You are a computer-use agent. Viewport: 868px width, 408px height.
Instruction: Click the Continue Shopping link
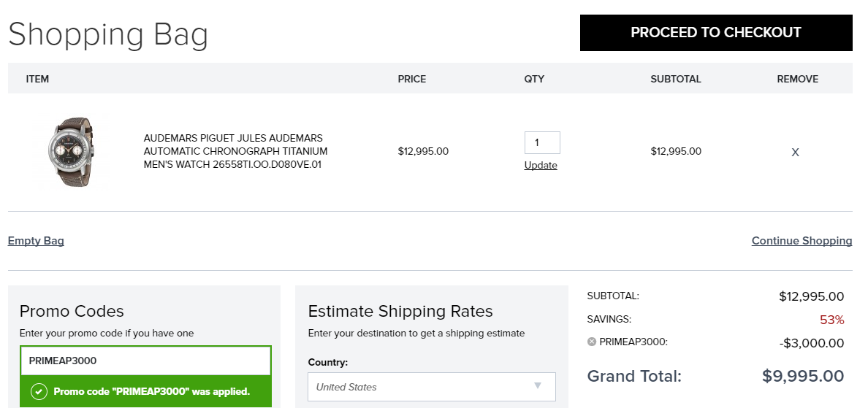click(x=802, y=241)
